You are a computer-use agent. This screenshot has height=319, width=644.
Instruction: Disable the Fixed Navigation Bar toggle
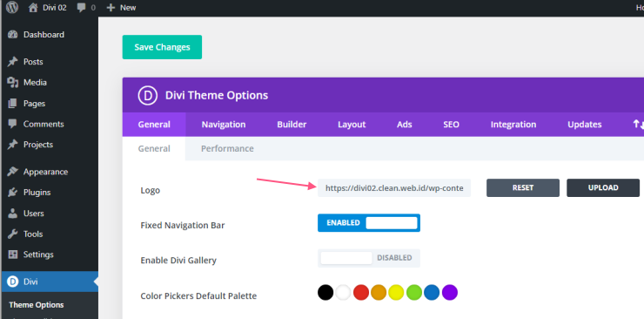[369, 223]
